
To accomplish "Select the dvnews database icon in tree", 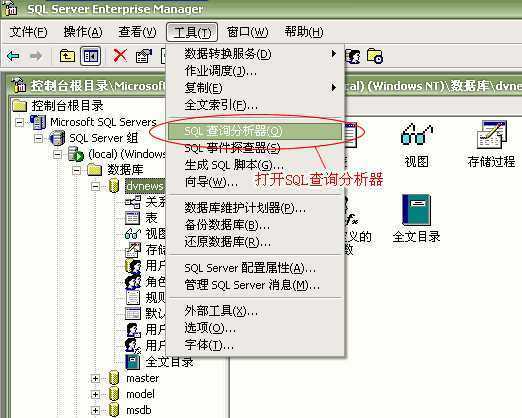I will click(114, 186).
